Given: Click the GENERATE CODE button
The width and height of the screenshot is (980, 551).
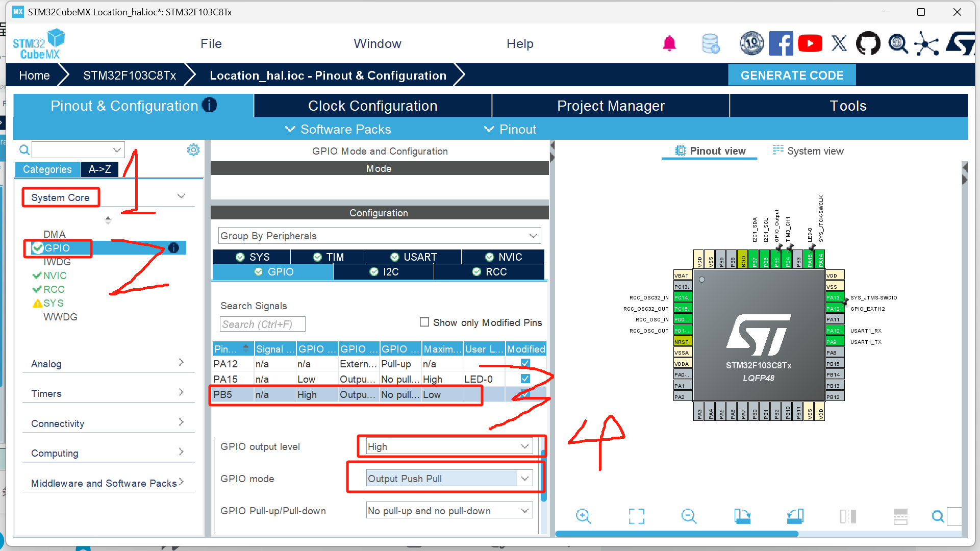Looking at the screenshot, I should 791,76.
